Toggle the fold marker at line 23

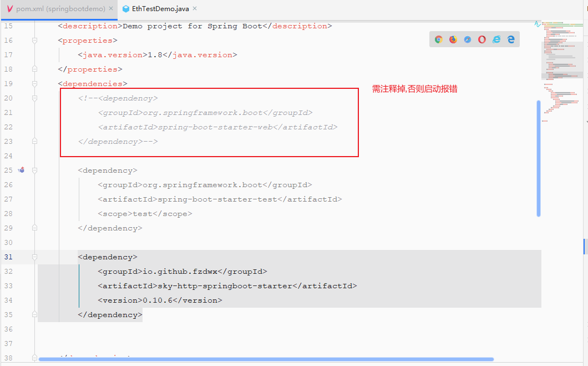click(34, 141)
